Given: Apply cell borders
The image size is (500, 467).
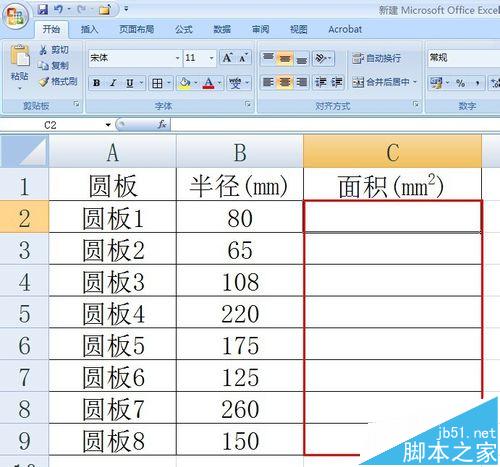Looking at the screenshot, I should click(157, 83).
